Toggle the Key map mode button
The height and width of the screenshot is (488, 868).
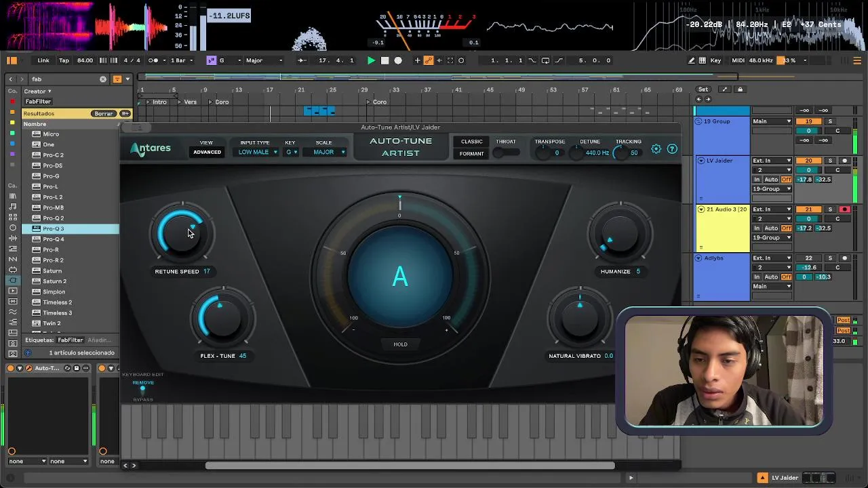(715, 60)
